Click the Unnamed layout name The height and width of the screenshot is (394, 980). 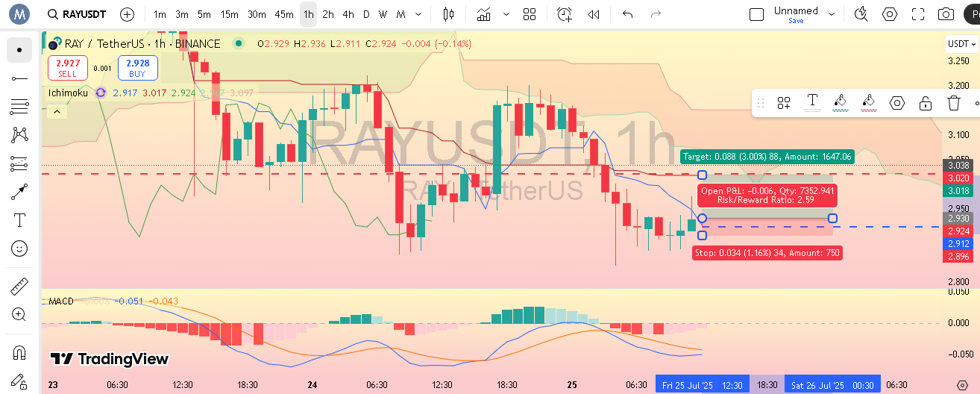pos(796,10)
